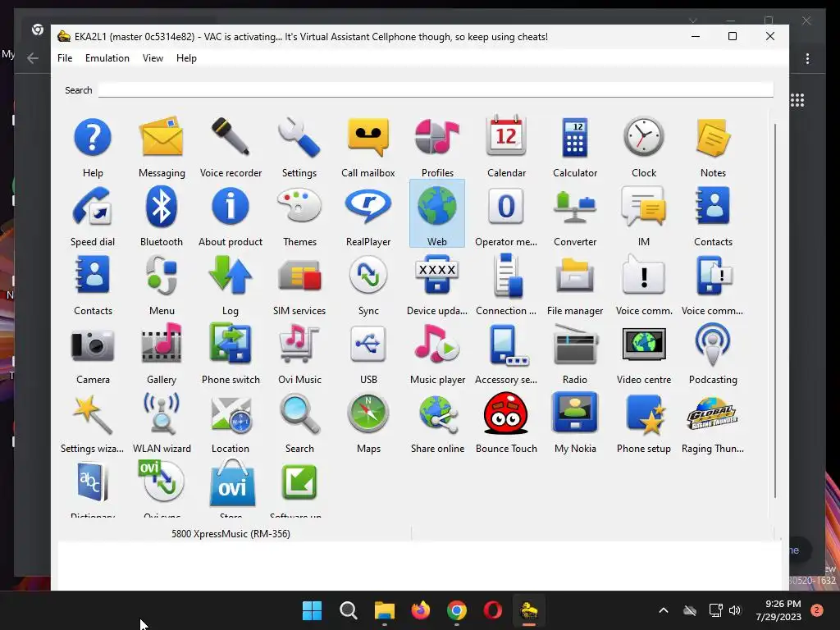The width and height of the screenshot is (840, 630).
Task: Open the Converter scales icon
Action: pos(575,208)
